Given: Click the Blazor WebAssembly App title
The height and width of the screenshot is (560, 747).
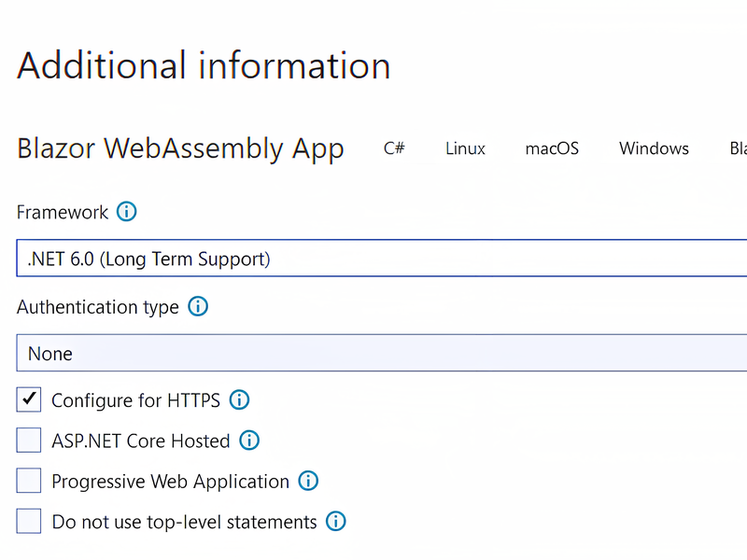Looking at the screenshot, I should [x=180, y=148].
